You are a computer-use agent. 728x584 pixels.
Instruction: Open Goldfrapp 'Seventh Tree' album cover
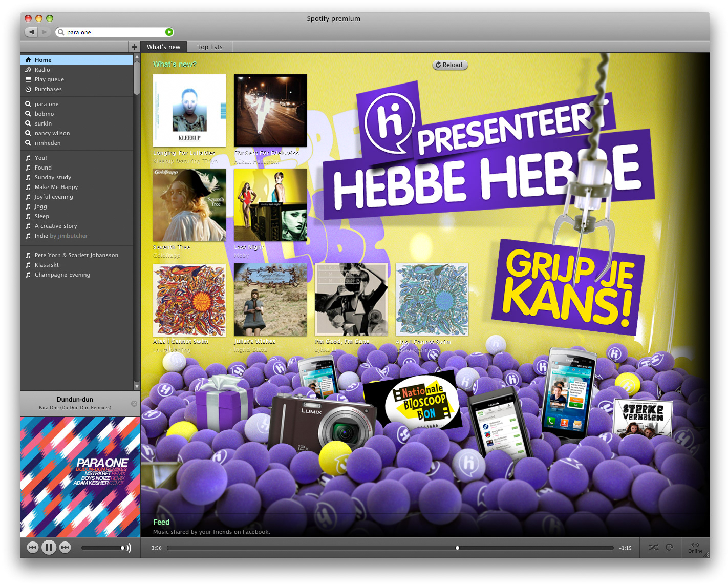pos(189,205)
